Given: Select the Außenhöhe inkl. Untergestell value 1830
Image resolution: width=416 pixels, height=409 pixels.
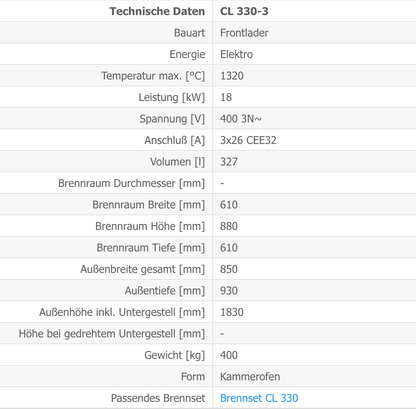Looking at the screenshot, I should tap(232, 312).
